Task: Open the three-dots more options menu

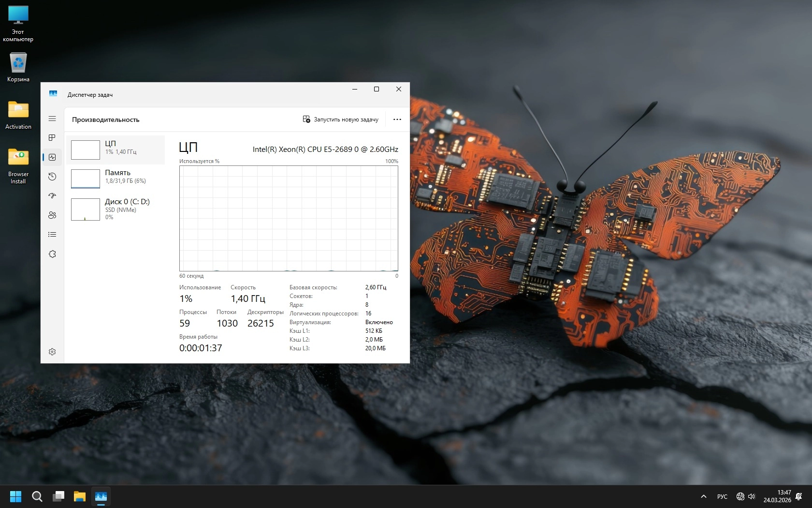Action: (x=397, y=120)
